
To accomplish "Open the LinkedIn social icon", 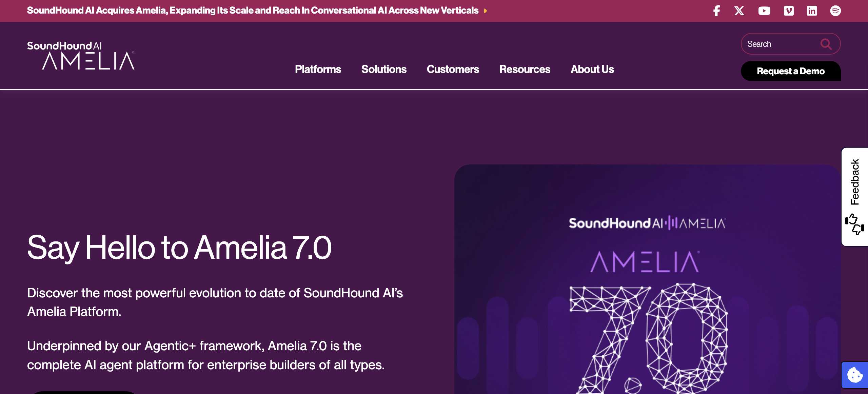I will coord(812,11).
